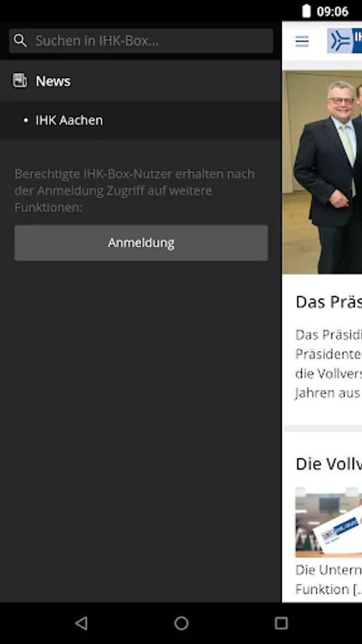Tap the 09:06 clock in status bar
This screenshot has height=644, width=362.
point(333,11)
